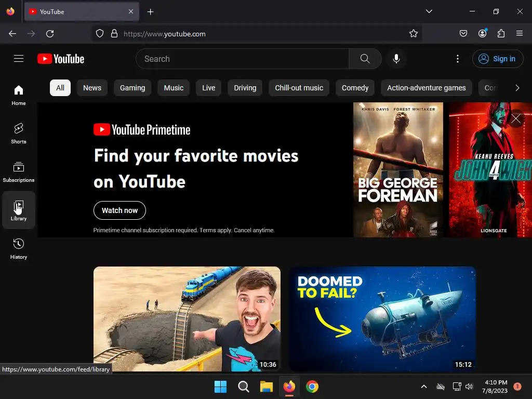Open Shorts in sidebar

click(x=19, y=134)
